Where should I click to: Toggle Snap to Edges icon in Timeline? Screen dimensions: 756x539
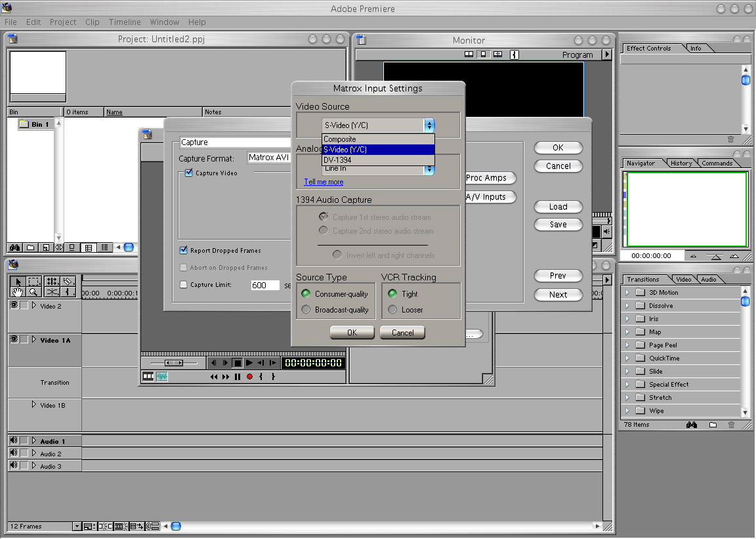105,526
